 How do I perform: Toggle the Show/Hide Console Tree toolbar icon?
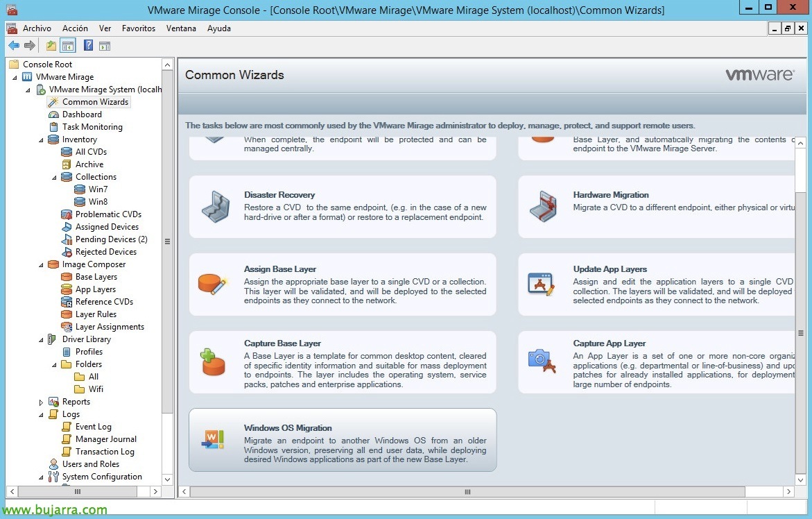68,46
